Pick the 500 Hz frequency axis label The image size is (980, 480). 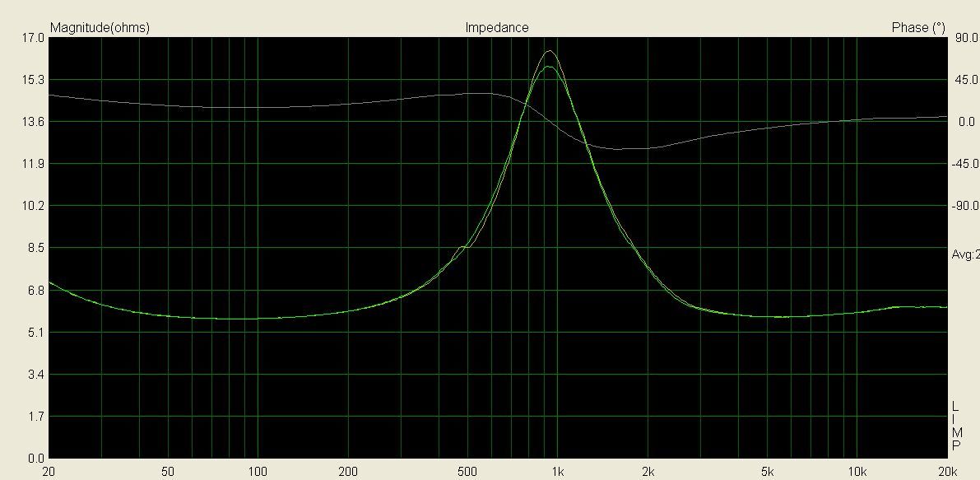(467, 472)
